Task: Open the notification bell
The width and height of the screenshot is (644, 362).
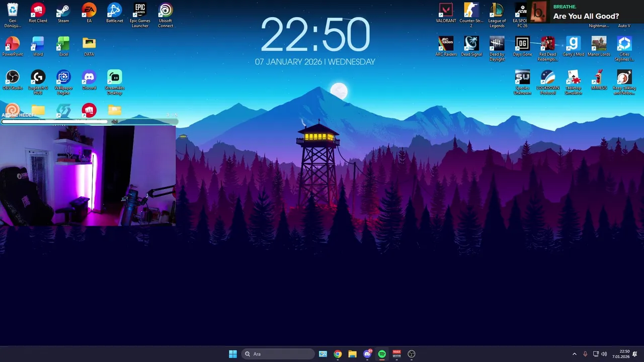Action: point(635,354)
